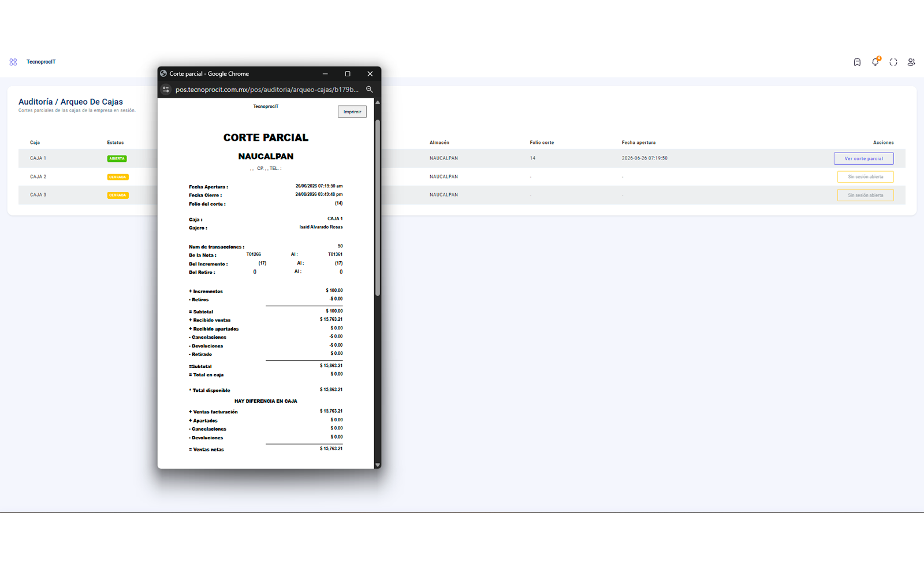
Task: Open the user account icon
Action: point(911,62)
